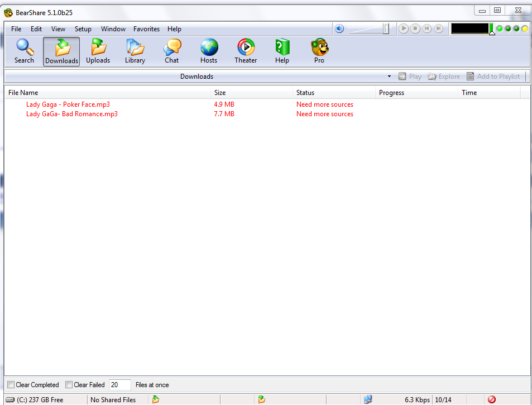Expand the Downloads panel dropdown arrow
532x405 pixels.
[389, 77]
